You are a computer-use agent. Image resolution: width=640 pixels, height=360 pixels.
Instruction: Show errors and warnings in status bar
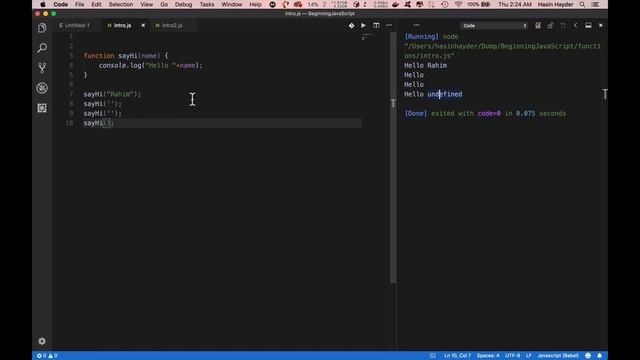[x=47, y=356]
